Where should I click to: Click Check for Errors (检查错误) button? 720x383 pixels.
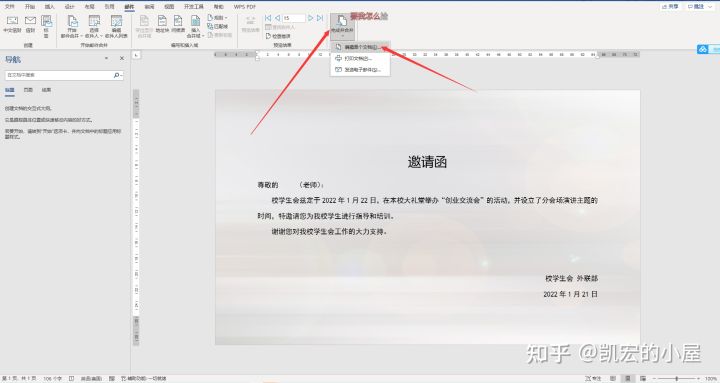pyautogui.click(x=278, y=36)
